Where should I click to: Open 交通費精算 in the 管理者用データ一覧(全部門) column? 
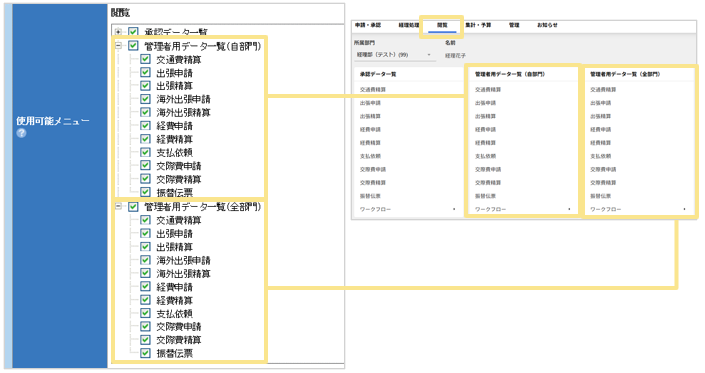click(603, 90)
